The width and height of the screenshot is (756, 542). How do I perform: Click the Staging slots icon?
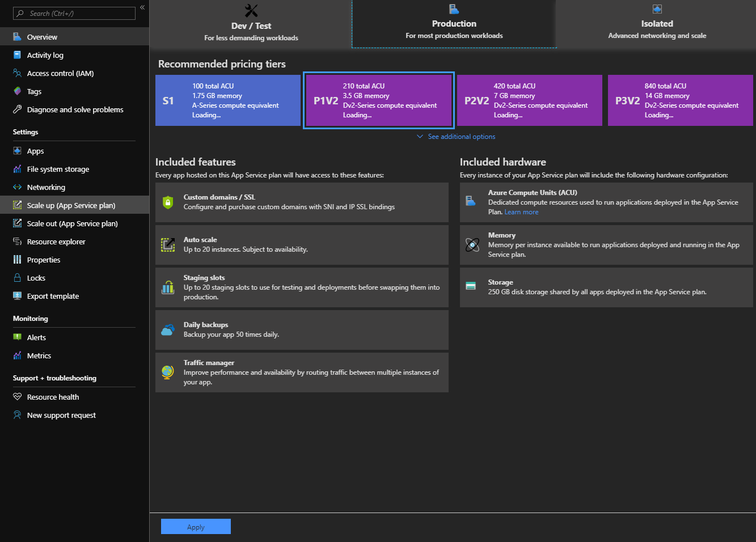tap(168, 287)
